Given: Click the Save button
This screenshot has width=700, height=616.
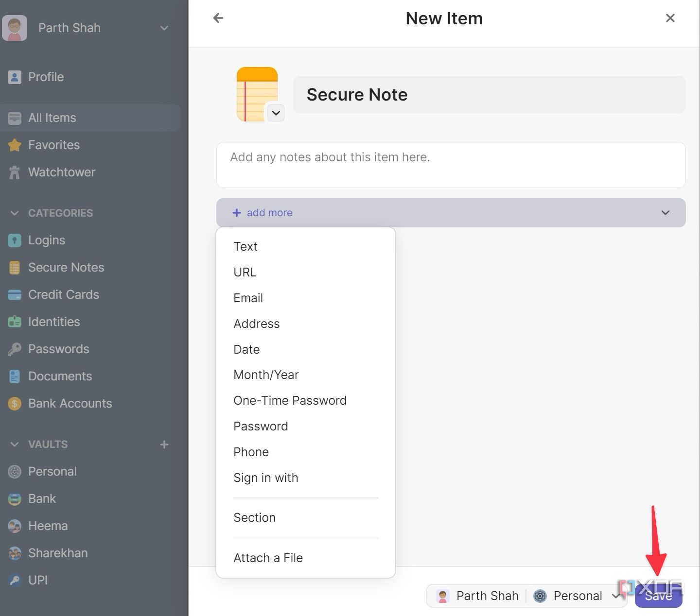Looking at the screenshot, I should point(659,596).
